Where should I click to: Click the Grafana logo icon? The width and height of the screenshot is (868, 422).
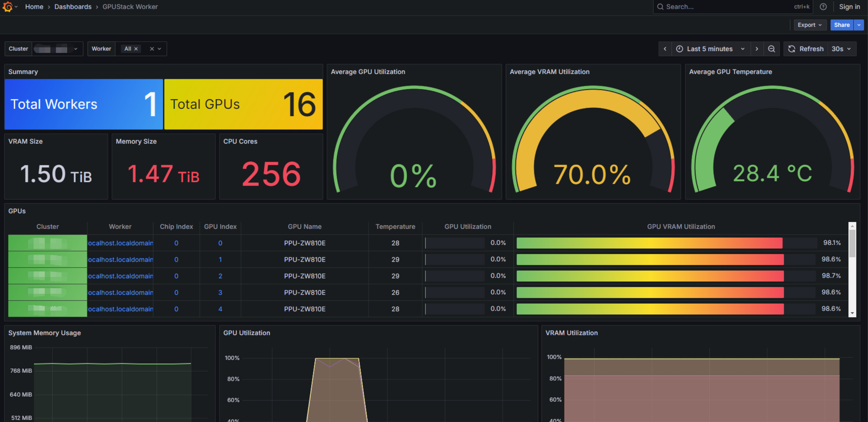point(7,7)
